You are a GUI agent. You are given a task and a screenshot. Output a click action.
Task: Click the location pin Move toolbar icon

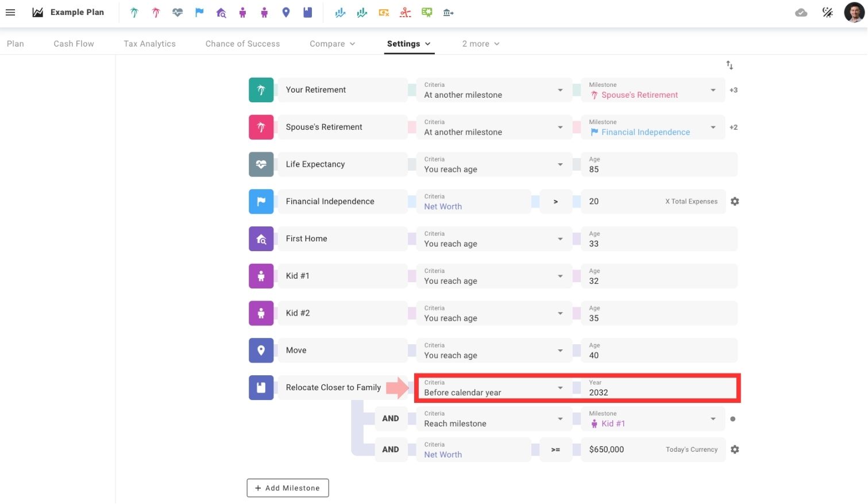[286, 13]
